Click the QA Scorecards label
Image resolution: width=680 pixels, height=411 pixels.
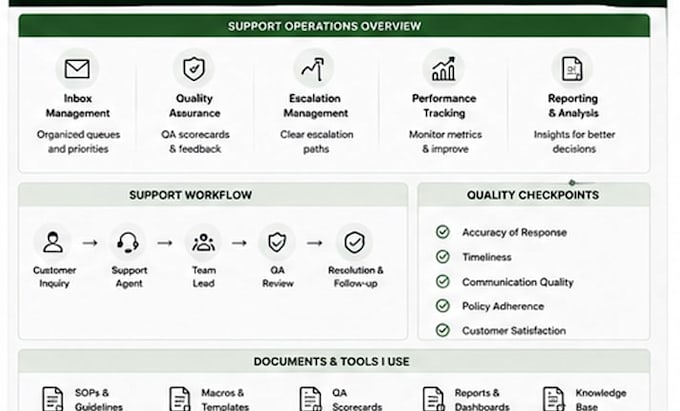357,400
